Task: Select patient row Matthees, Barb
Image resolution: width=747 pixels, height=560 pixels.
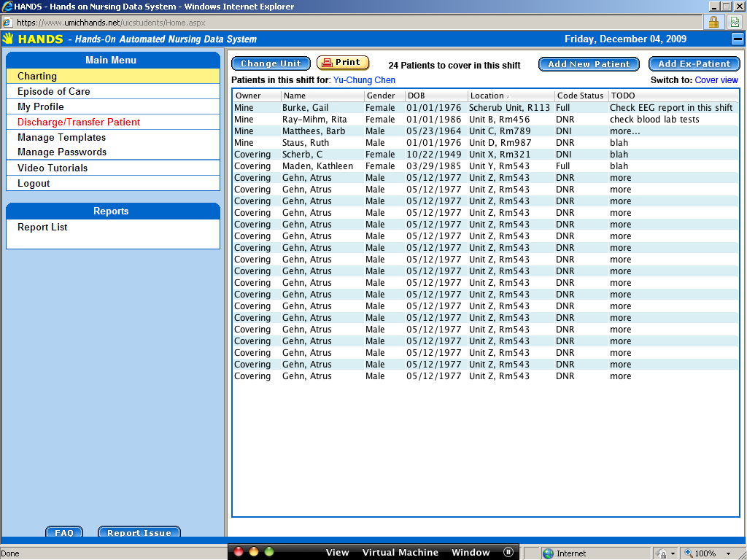Action: [485, 131]
